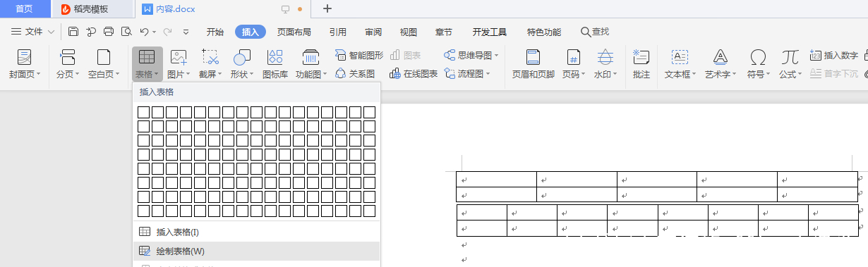Insert a cover page (封面页)
Viewport: 868px width, 267px height.
point(25,65)
